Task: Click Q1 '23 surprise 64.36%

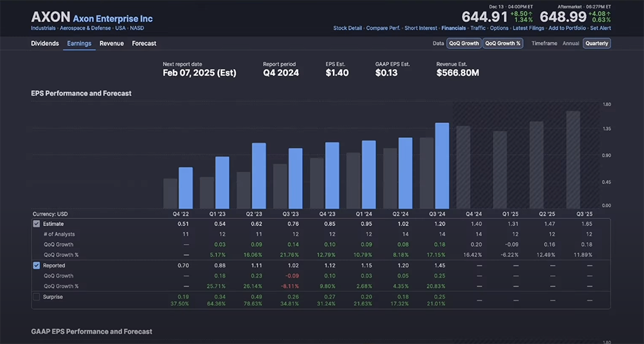Action: 217,303
